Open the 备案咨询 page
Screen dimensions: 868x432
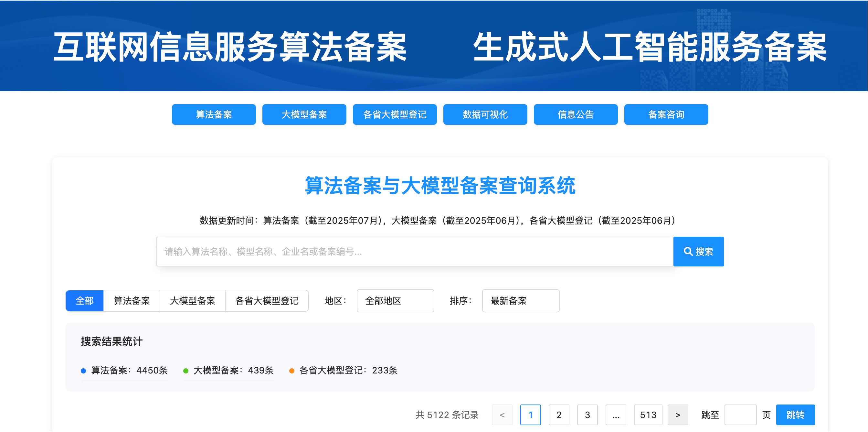click(666, 115)
